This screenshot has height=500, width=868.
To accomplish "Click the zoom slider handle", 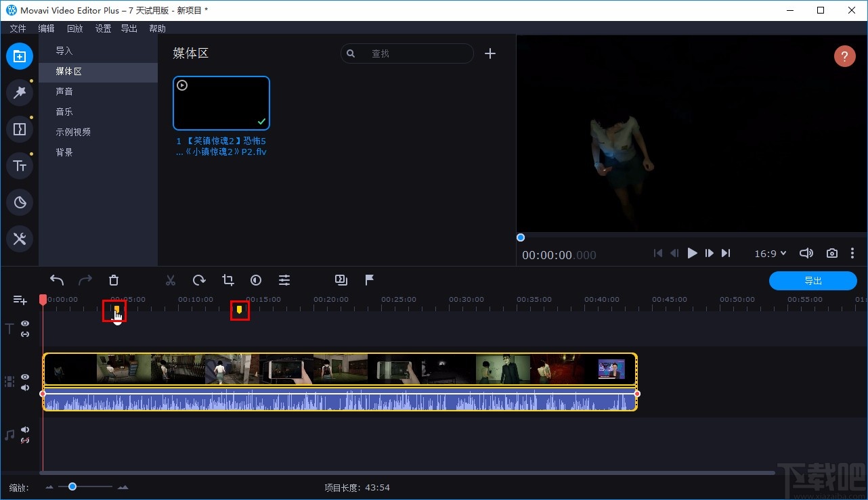I will click(x=72, y=486).
